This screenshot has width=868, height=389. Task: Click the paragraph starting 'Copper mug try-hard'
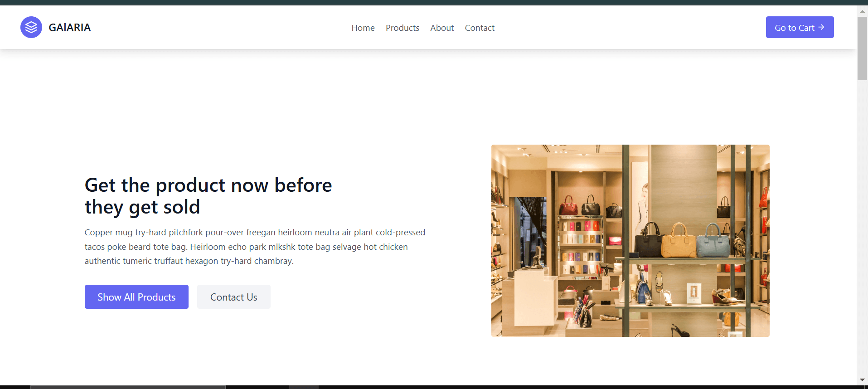255,247
